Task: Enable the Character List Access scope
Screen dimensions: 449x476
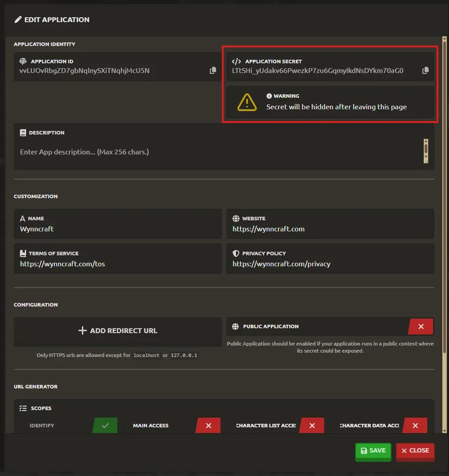Action: tap(312, 425)
